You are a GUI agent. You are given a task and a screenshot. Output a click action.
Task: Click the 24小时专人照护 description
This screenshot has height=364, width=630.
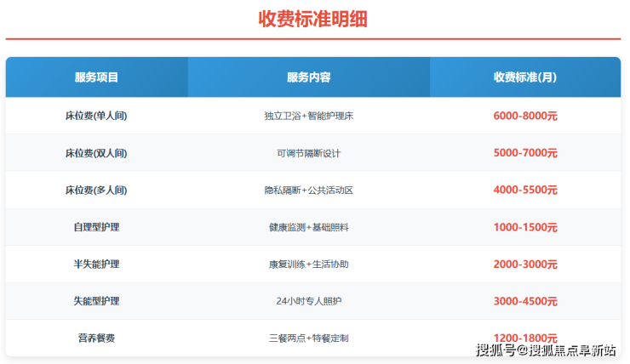point(308,301)
